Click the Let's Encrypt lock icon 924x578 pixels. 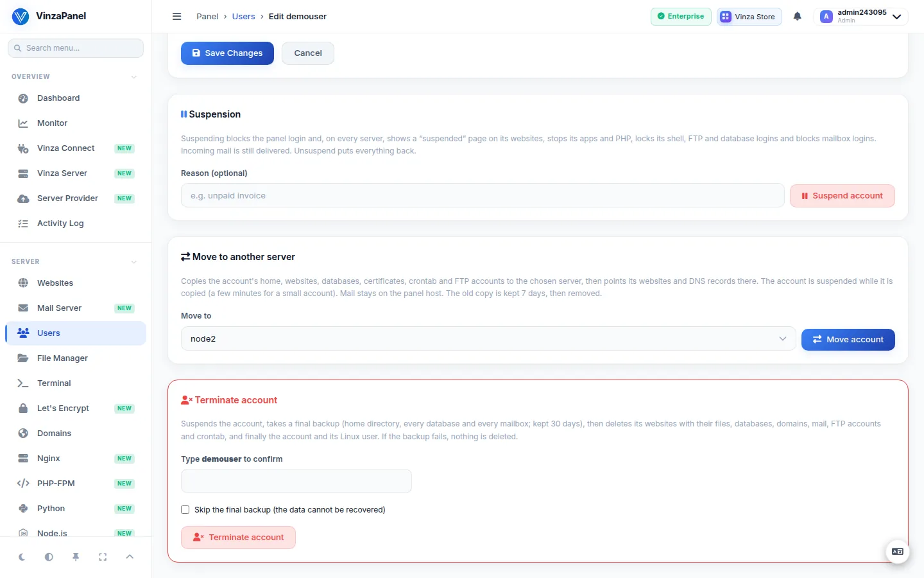(23, 408)
